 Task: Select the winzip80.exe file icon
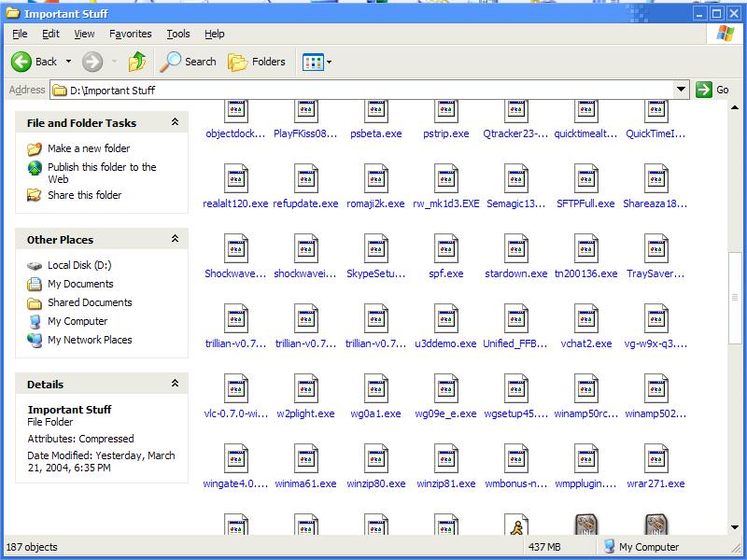click(376, 458)
